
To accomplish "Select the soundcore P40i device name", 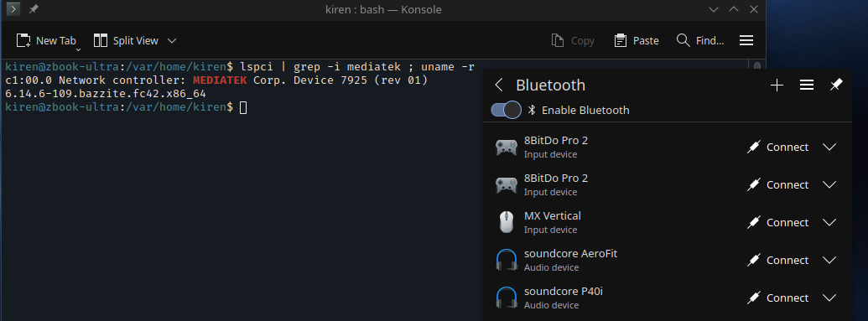I will 564,291.
